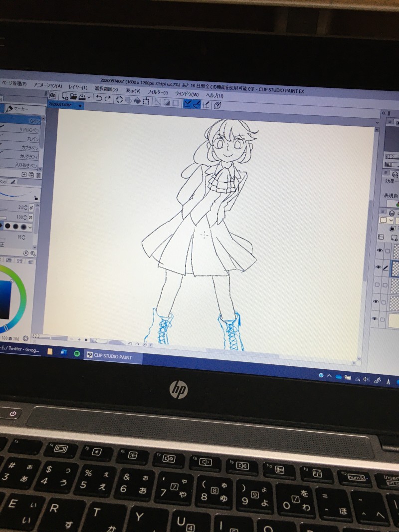Redo the last undone action
Screen dimensions: 399x532
click(x=107, y=98)
